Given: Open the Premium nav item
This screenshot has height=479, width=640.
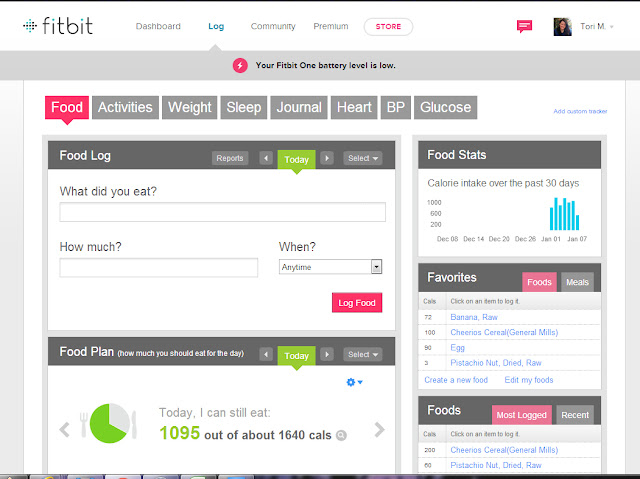Looking at the screenshot, I should [331, 26].
